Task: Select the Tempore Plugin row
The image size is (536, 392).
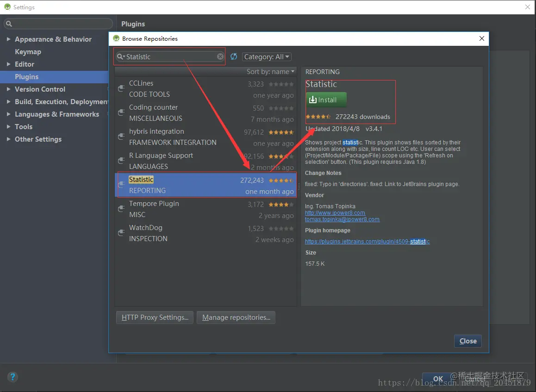Action: tap(206, 209)
